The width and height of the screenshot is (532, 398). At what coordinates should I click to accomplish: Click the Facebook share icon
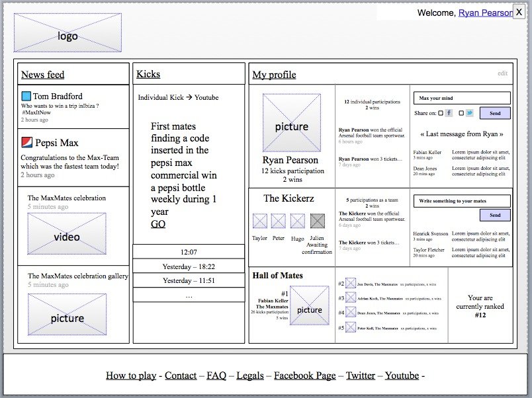point(449,113)
